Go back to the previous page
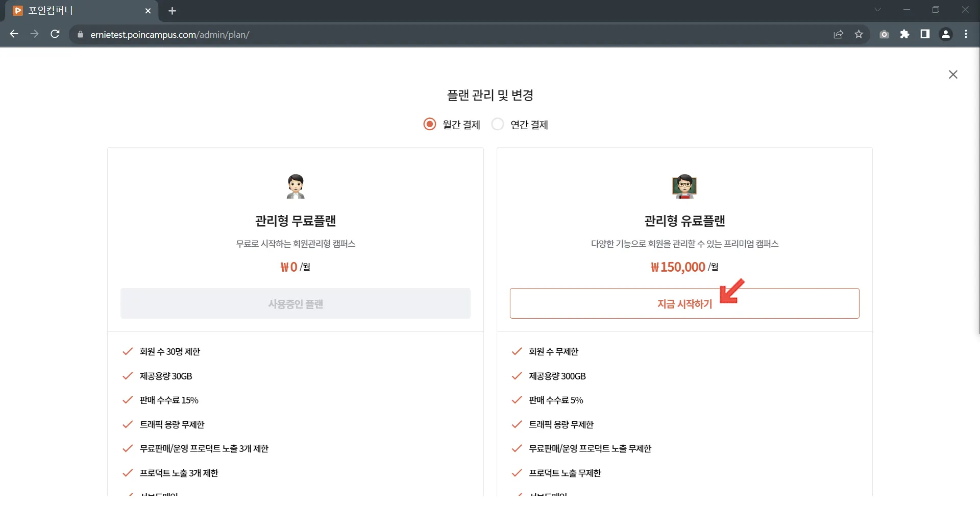The image size is (980, 526). [x=14, y=34]
